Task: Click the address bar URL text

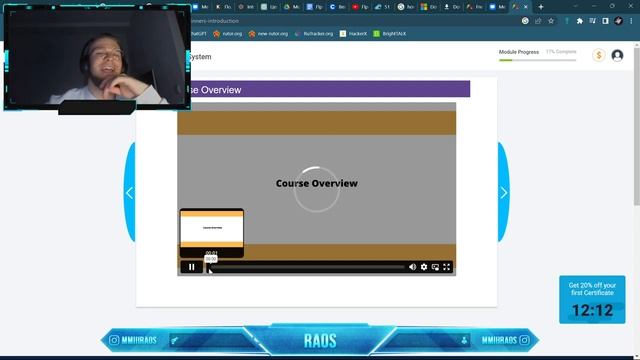Action: (215, 21)
